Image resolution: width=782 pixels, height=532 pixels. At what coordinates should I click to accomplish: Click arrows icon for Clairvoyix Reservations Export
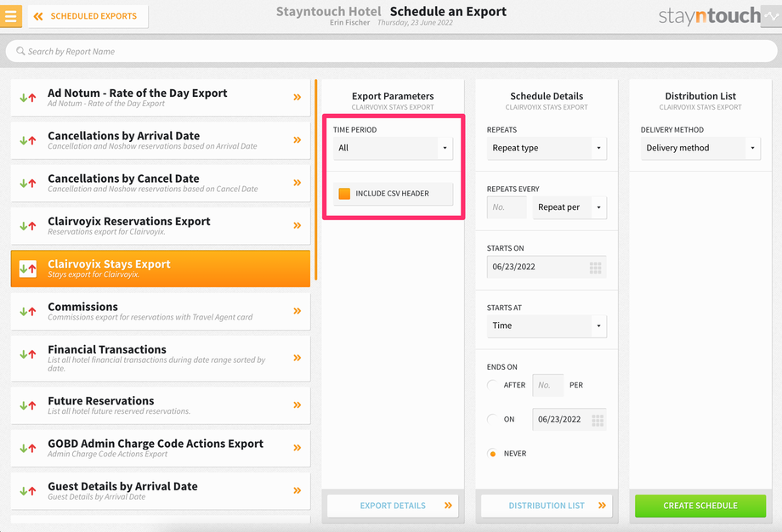pos(28,226)
